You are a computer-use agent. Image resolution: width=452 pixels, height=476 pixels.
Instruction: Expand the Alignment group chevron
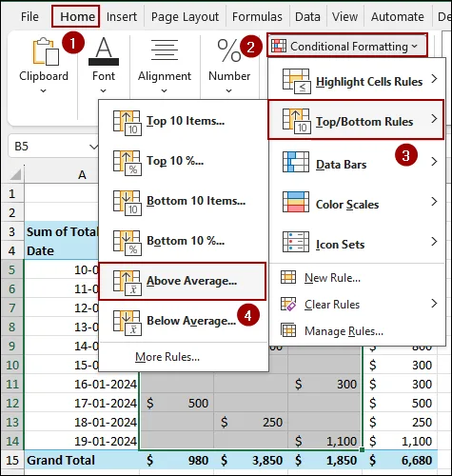click(x=164, y=91)
